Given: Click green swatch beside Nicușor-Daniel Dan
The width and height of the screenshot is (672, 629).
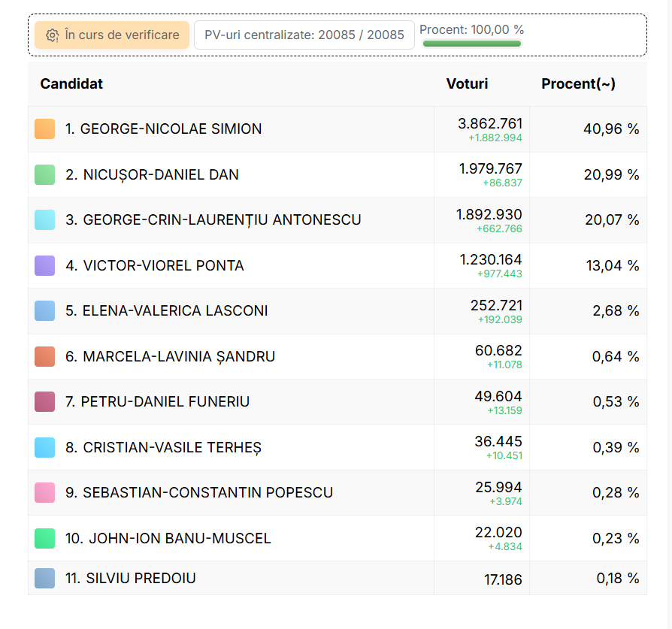Looking at the screenshot, I should 45,175.
